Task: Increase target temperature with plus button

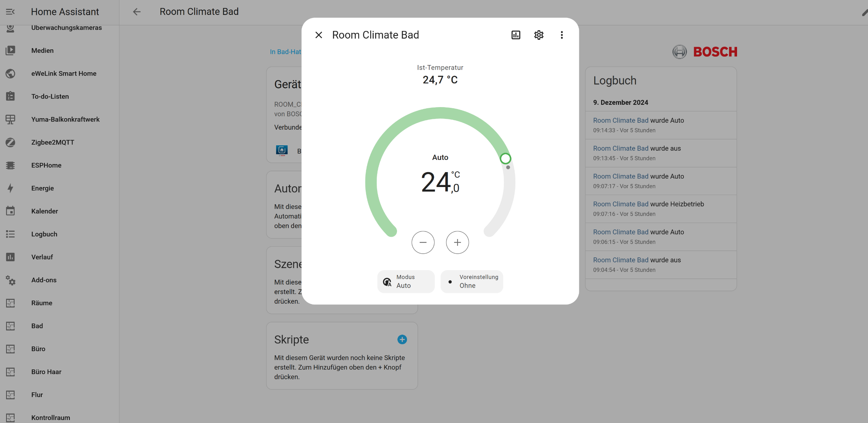Action: pos(457,242)
